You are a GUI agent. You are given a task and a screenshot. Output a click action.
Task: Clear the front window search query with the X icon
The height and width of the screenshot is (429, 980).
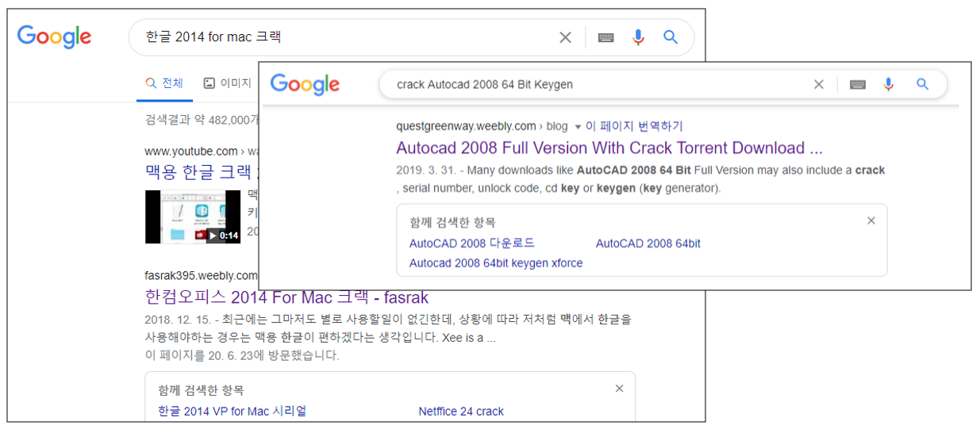coord(819,84)
